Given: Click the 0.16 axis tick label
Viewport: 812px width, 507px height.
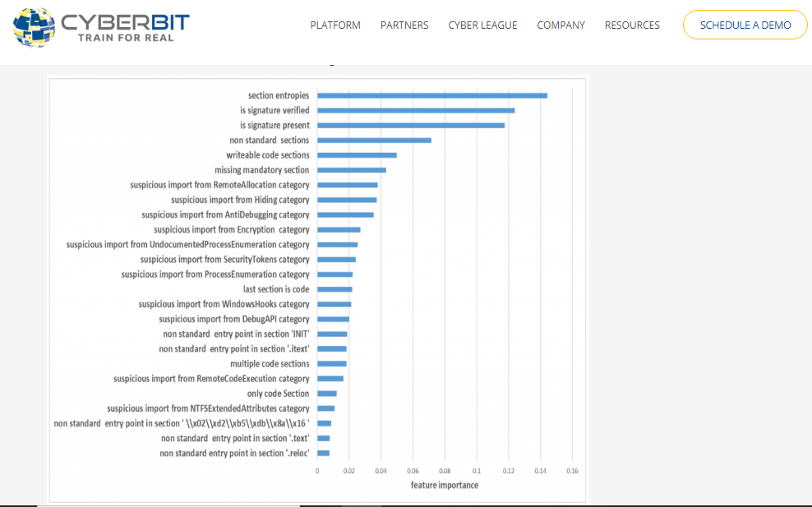Looking at the screenshot, I should [572, 471].
